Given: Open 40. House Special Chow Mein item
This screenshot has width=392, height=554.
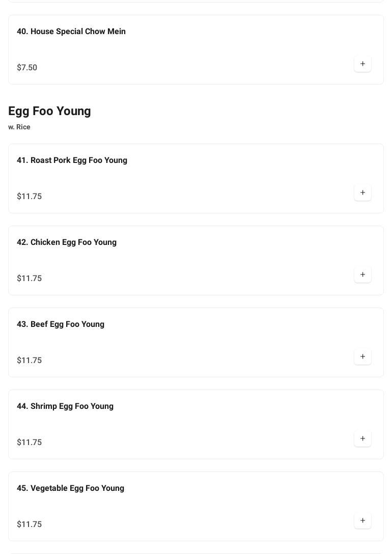Looking at the screenshot, I should 71,32.
